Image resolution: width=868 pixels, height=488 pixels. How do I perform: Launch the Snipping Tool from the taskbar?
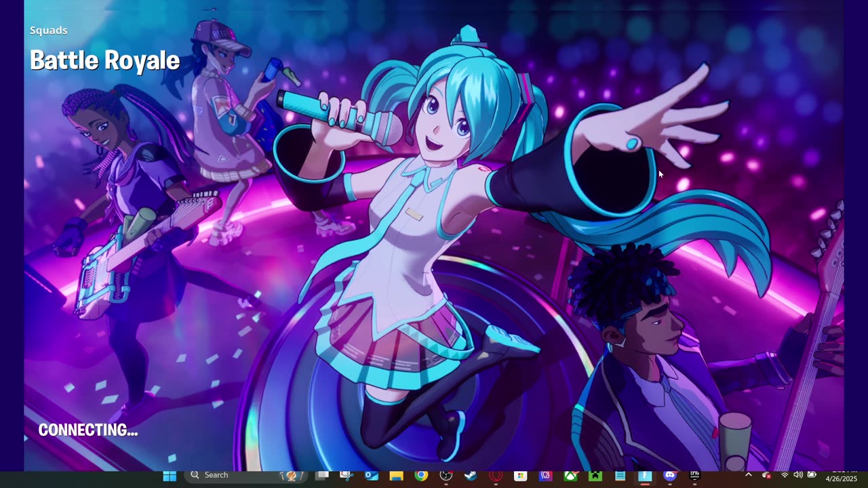pos(347,476)
